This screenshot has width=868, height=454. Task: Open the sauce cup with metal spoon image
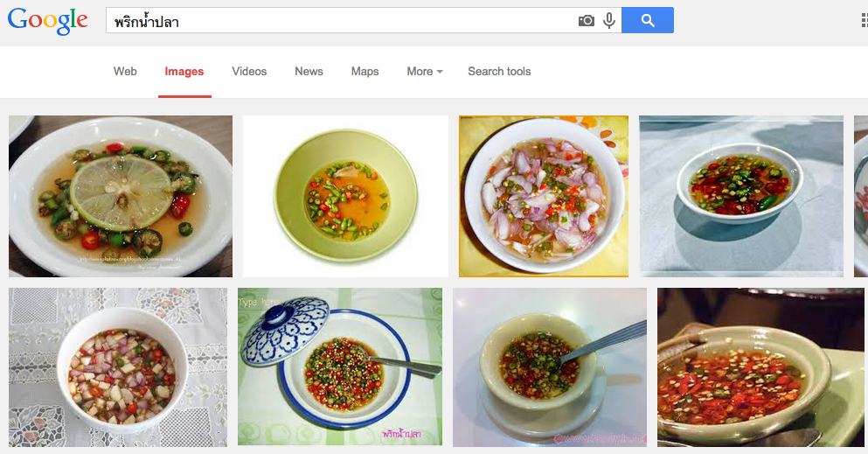click(x=550, y=367)
